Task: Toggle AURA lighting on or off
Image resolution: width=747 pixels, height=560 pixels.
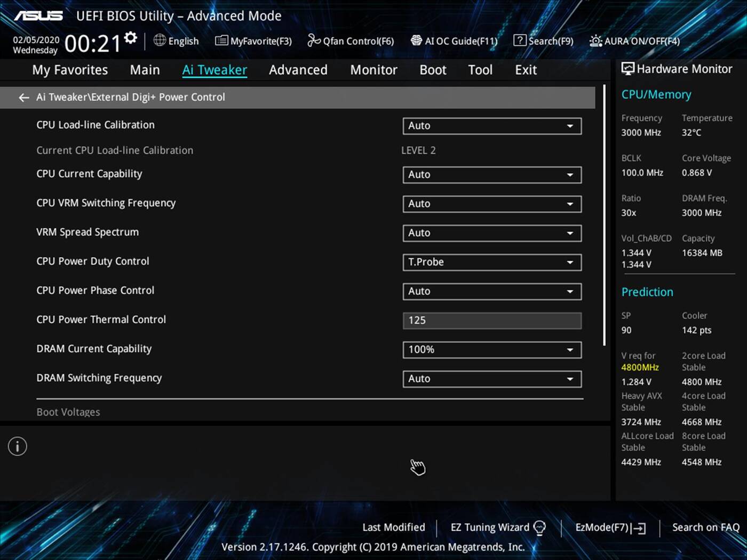Action: tap(594, 41)
